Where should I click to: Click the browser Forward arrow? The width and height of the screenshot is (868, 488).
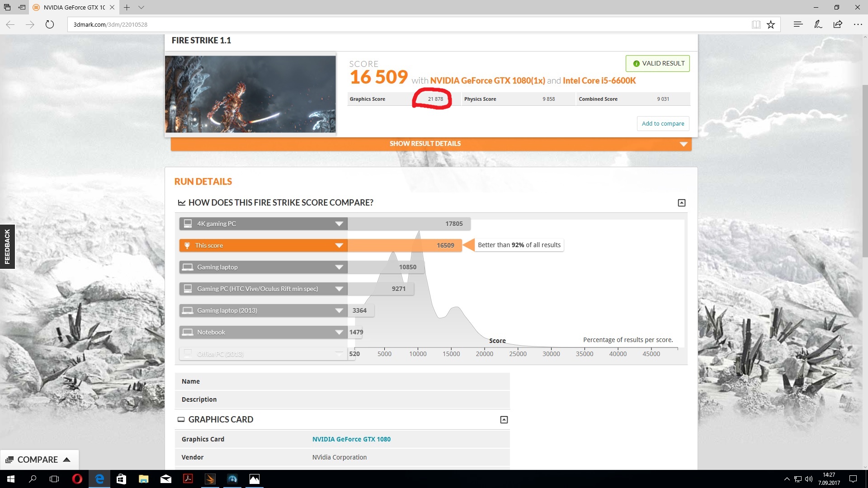[30, 24]
